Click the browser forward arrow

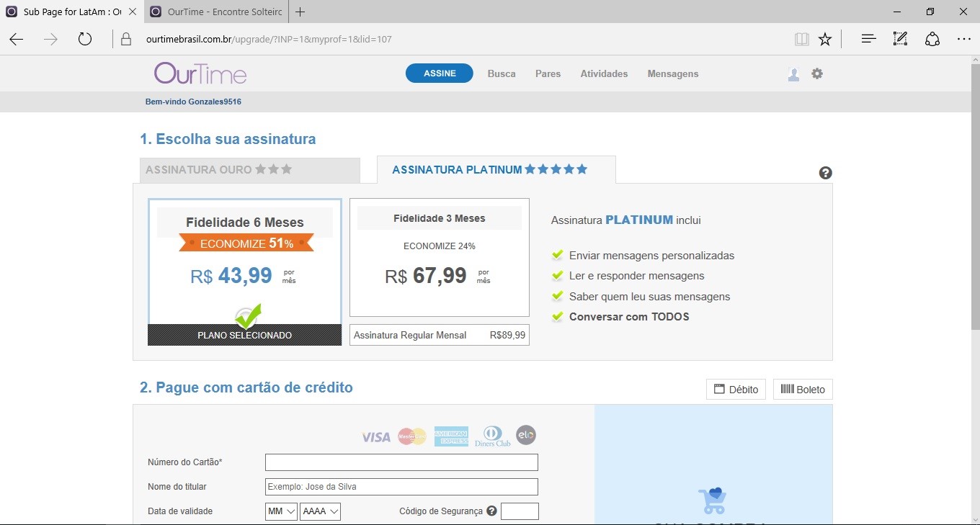coord(50,39)
